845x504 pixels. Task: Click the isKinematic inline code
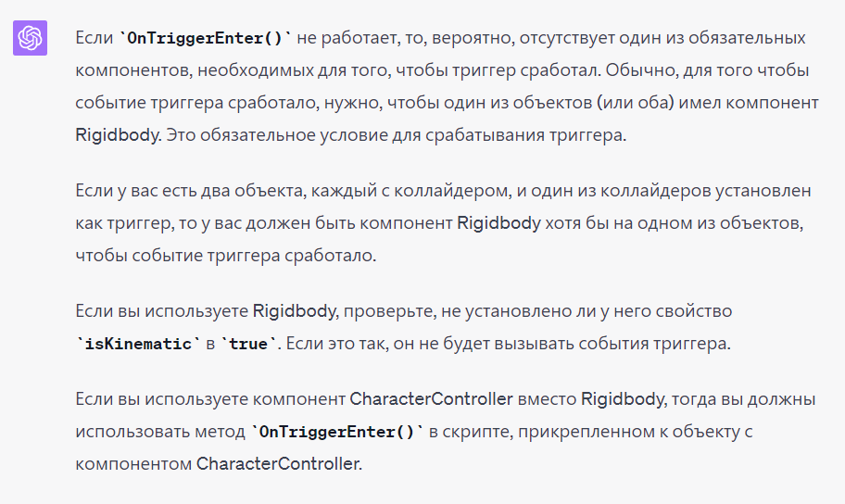pos(138,344)
